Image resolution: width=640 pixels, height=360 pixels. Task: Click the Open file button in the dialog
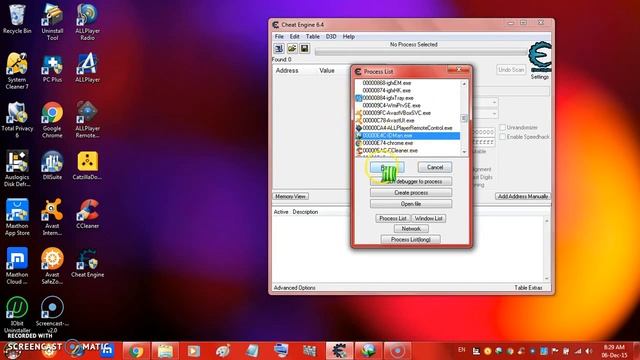411,204
